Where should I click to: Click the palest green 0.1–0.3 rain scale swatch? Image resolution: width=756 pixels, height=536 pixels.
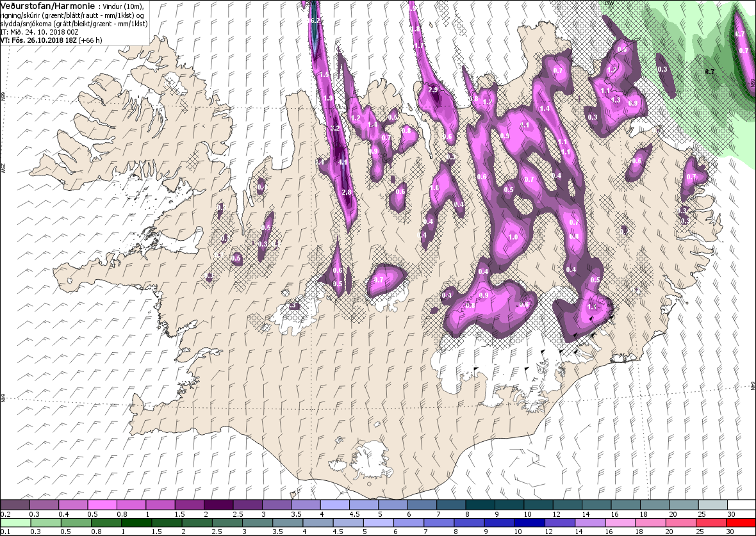tap(15, 523)
